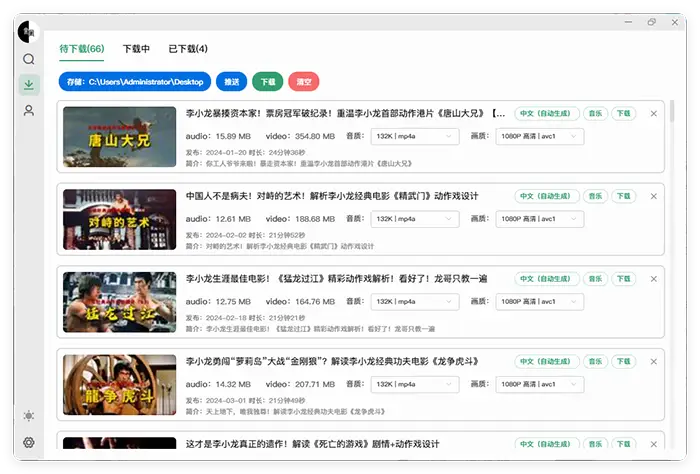The height and width of the screenshot is (474, 700).
Task: Click 音乐 tag for 龙争虎斗
Action: point(595,361)
